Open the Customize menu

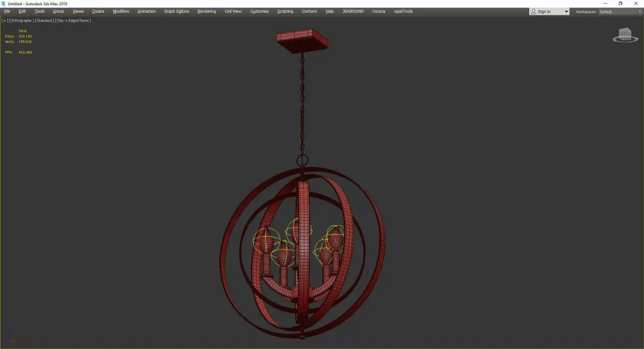[259, 11]
